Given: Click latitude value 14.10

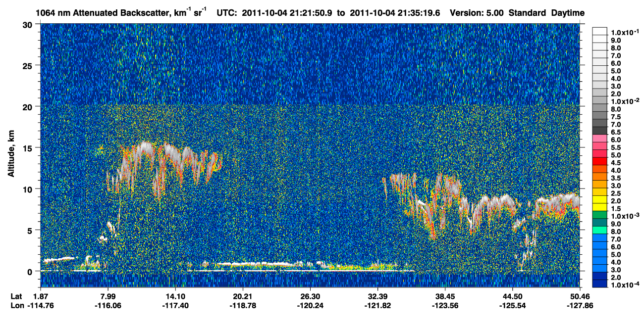Looking at the screenshot, I should 175,296.
